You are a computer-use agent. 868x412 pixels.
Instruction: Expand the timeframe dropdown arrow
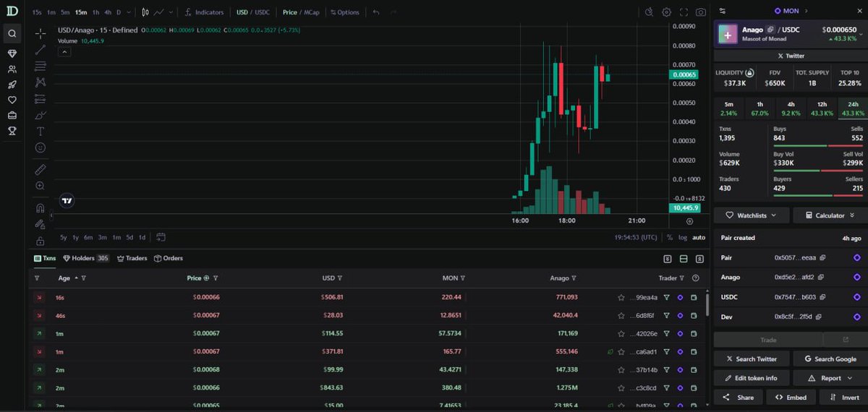click(130, 12)
